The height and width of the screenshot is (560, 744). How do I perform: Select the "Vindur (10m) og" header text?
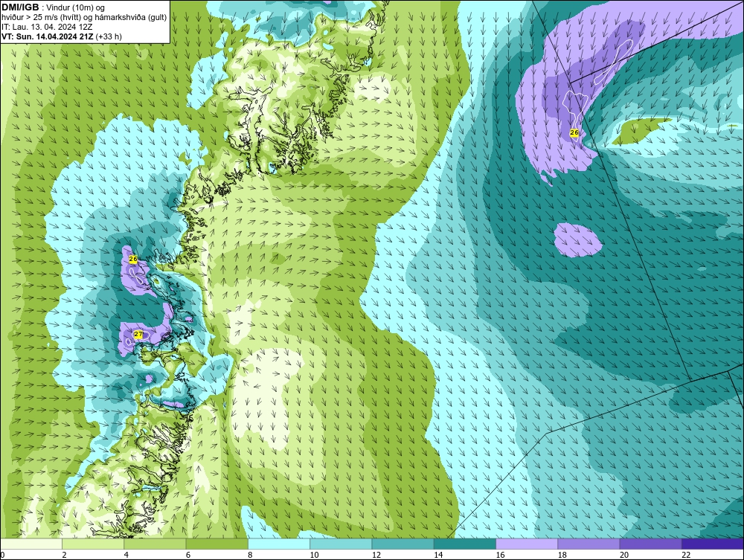click(x=75, y=7)
